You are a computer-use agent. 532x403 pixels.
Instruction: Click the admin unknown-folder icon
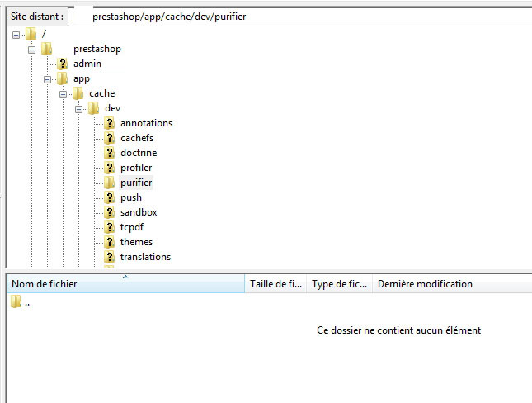pyautogui.click(x=62, y=64)
